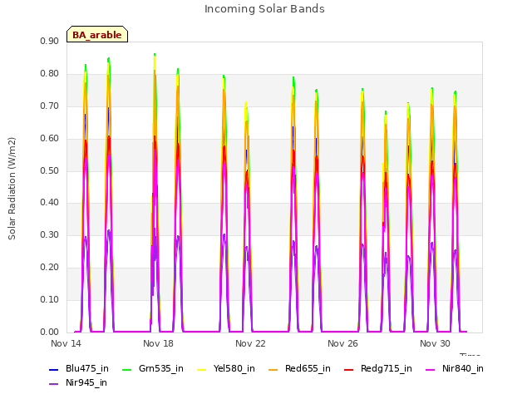
Task: Click the Nir945_in legend entry
Action: tap(78, 383)
